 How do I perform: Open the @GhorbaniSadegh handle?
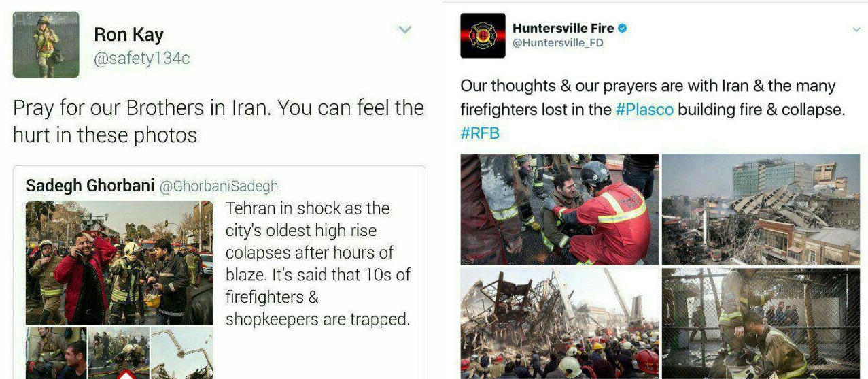coord(219,186)
